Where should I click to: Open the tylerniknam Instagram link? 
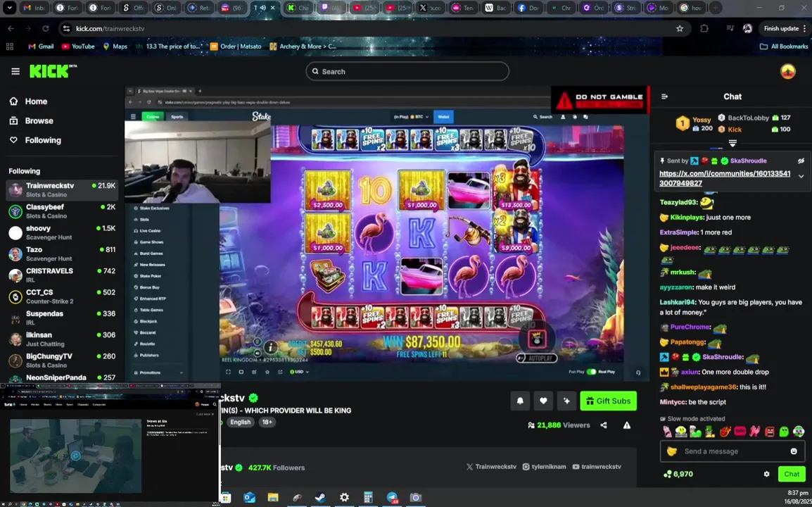(x=544, y=467)
